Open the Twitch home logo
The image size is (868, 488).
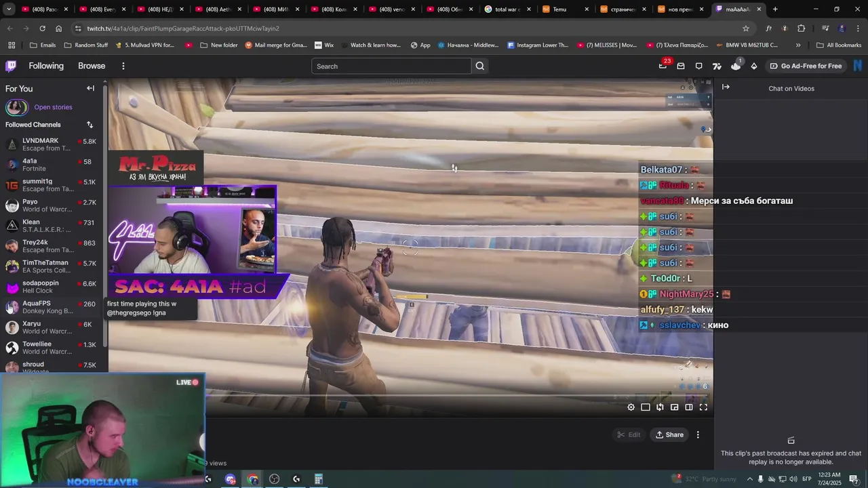[x=11, y=66]
